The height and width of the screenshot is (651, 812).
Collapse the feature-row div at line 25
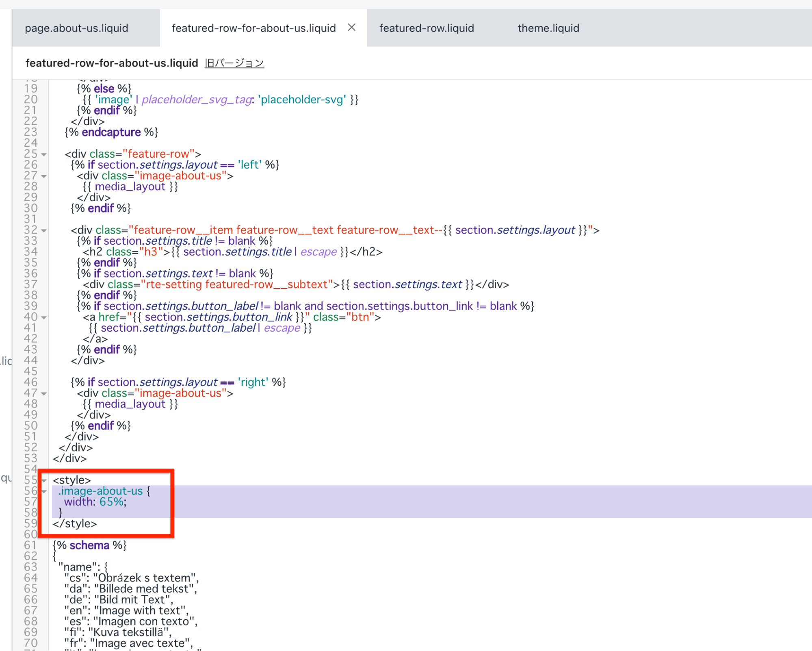click(x=44, y=154)
